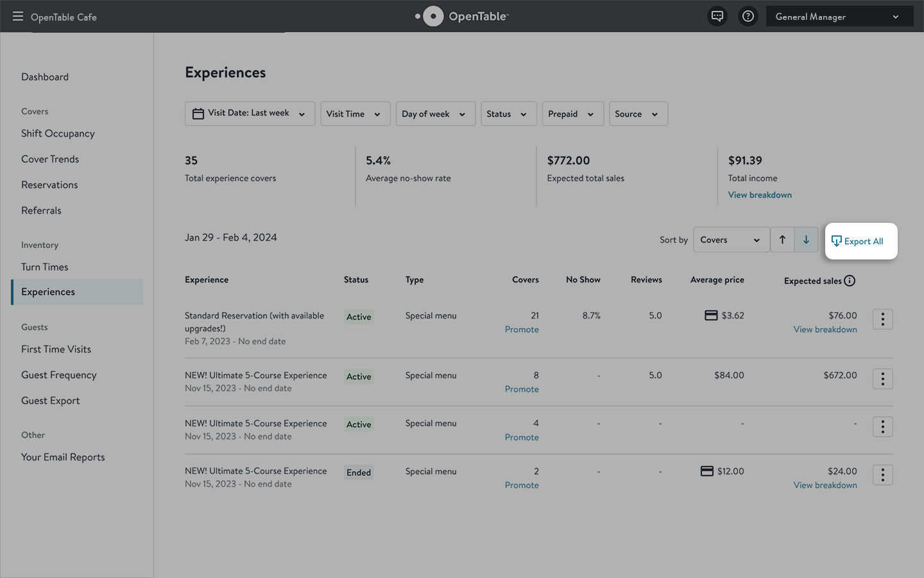This screenshot has height=578, width=924.
Task: Open First Time Visits report
Action: coord(56,349)
